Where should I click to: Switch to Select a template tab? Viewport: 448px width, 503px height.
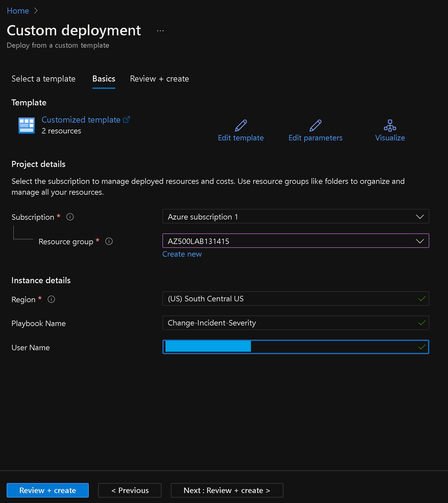[43, 79]
